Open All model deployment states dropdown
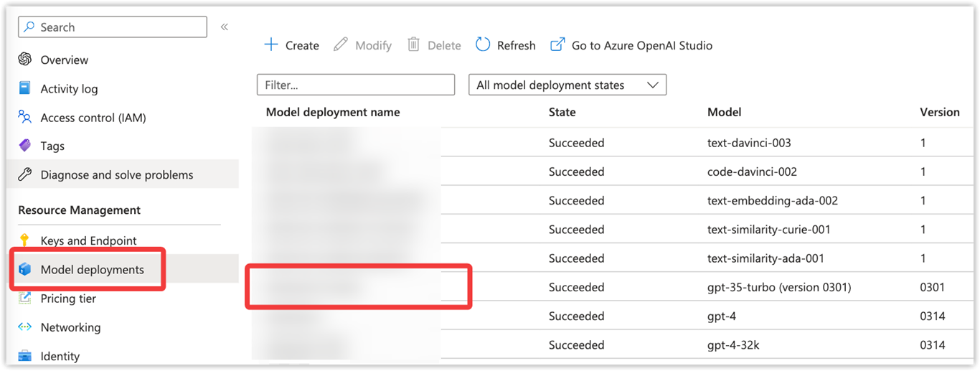Screen dimensions: 980x371 pos(567,85)
